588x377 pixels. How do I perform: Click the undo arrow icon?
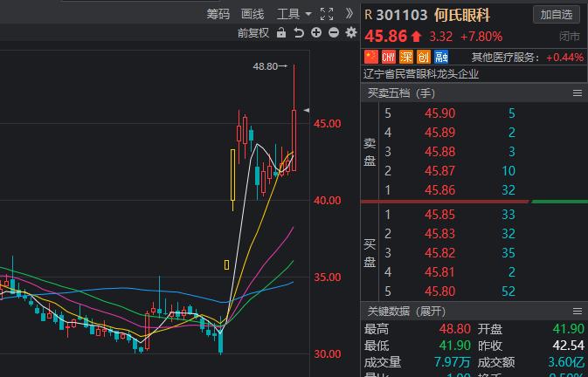[299, 33]
